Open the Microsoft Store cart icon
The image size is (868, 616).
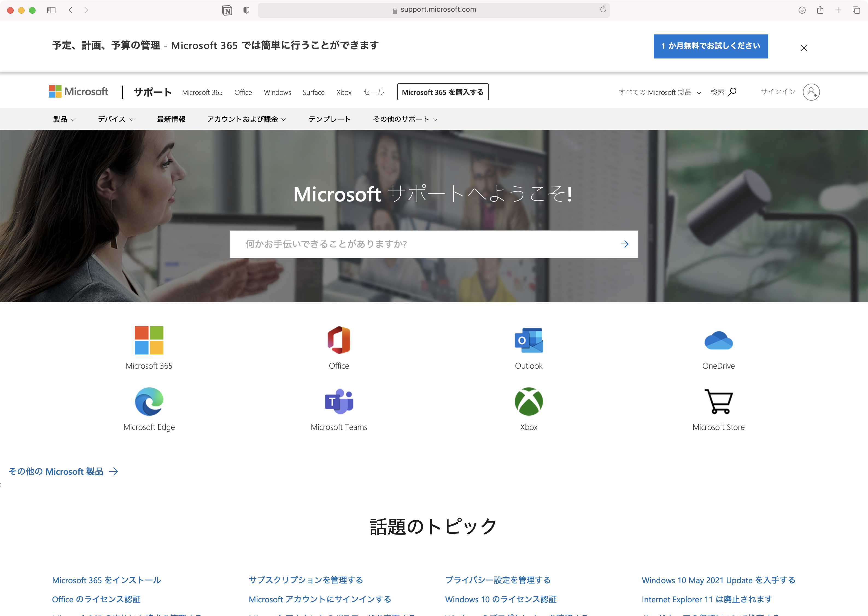click(x=718, y=401)
